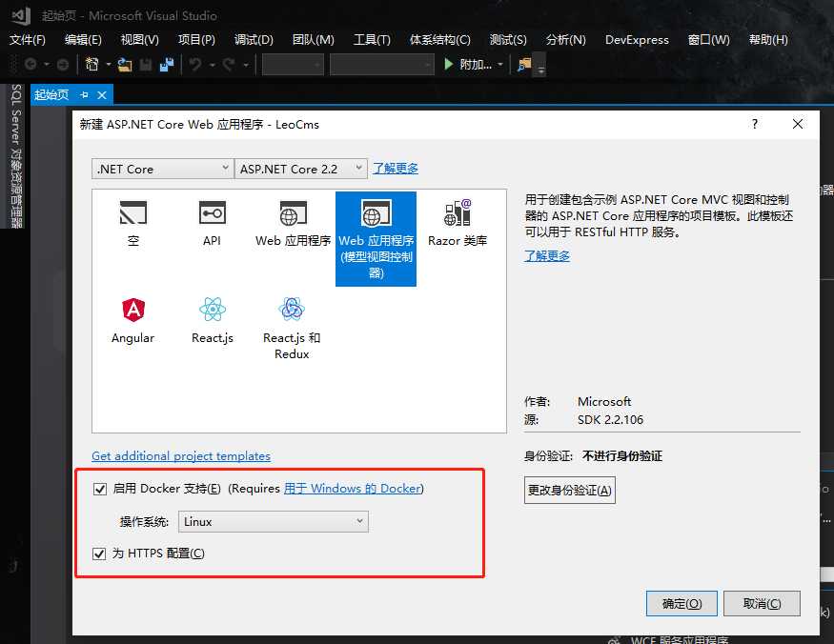Toggle 启用 Docker 支持 checkbox
834x644 pixels.
coord(100,489)
